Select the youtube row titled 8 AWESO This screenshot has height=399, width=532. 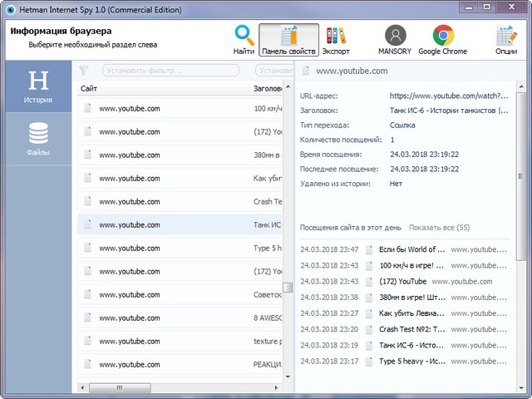pos(180,318)
